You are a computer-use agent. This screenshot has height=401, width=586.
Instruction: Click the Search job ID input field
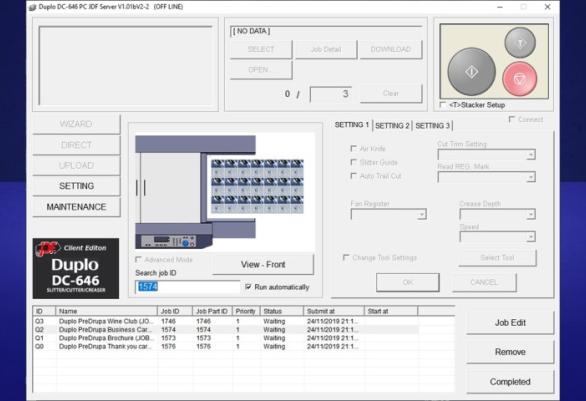point(187,287)
